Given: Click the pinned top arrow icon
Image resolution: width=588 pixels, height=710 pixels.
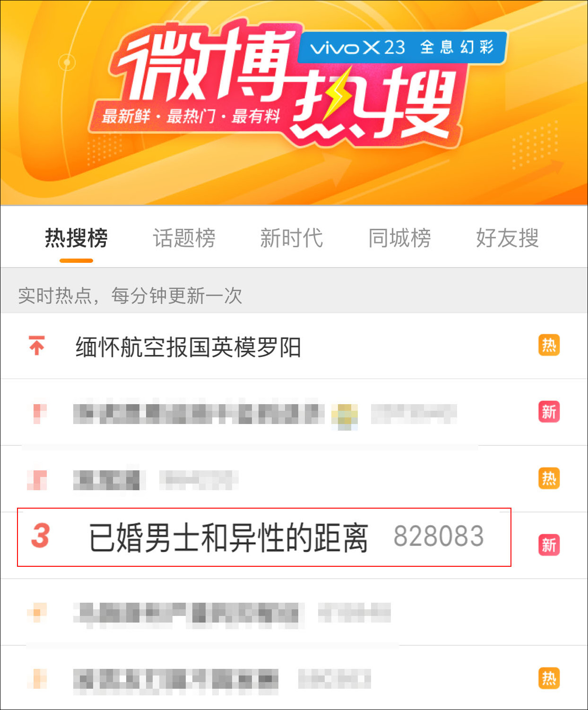Looking at the screenshot, I should (36, 346).
